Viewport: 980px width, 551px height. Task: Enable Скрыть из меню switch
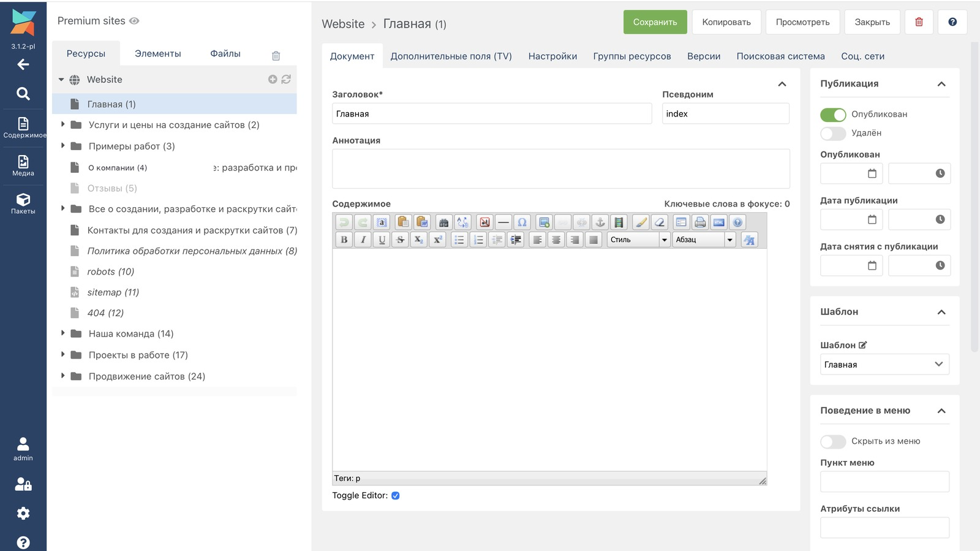pyautogui.click(x=833, y=441)
